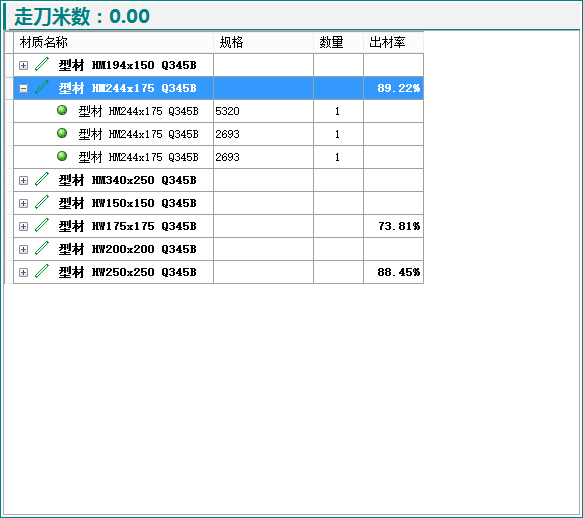
Task: Sort by 出材率 column header
Action: [393, 42]
